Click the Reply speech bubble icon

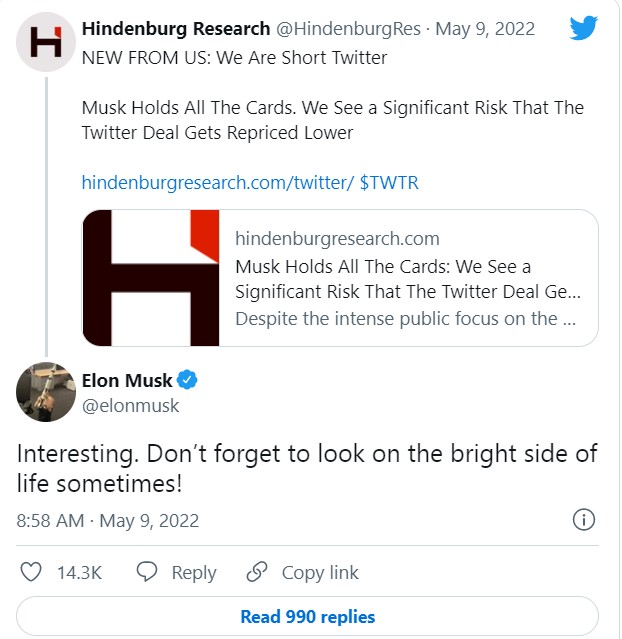coord(146,572)
